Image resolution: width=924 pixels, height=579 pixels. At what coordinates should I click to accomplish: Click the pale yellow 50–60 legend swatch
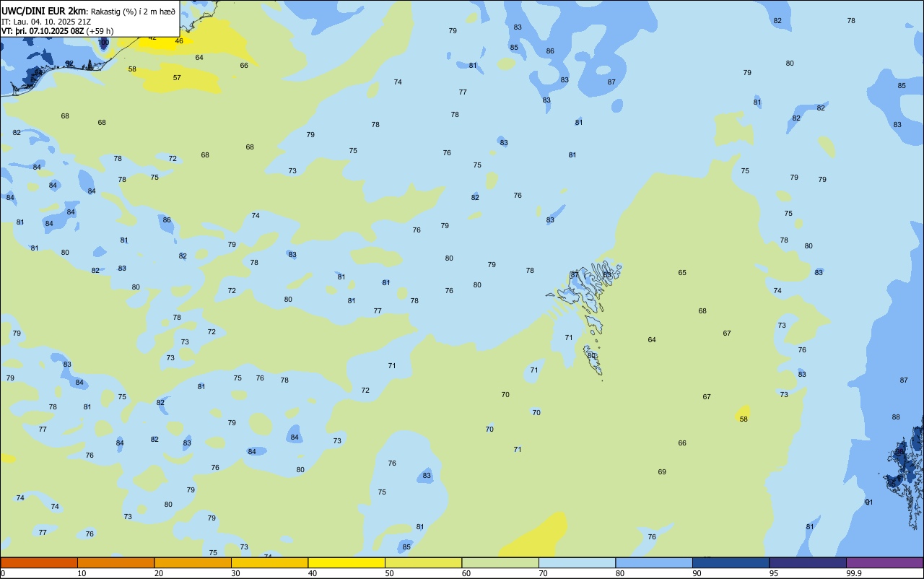click(x=423, y=562)
